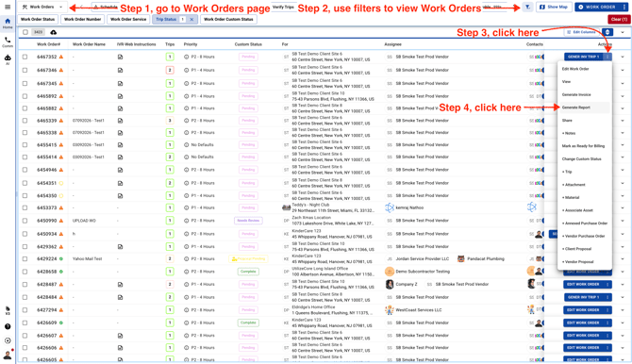Image resolution: width=632 pixels, height=364 pixels.
Task: Choose View in the action menu
Action: pyautogui.click(x=566, y=82)
